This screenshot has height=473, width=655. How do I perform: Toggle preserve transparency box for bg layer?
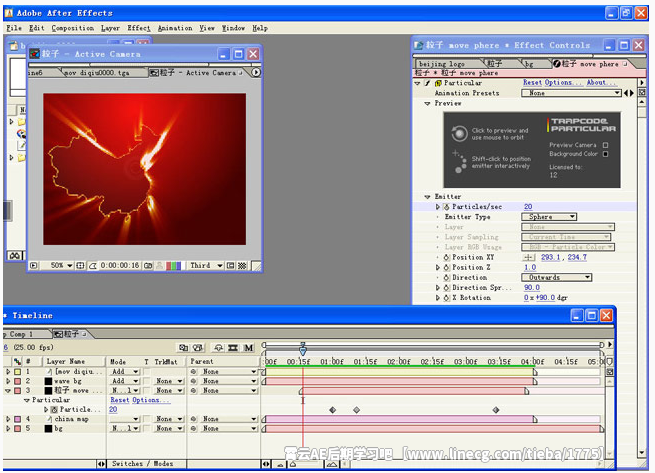(147, 428)
